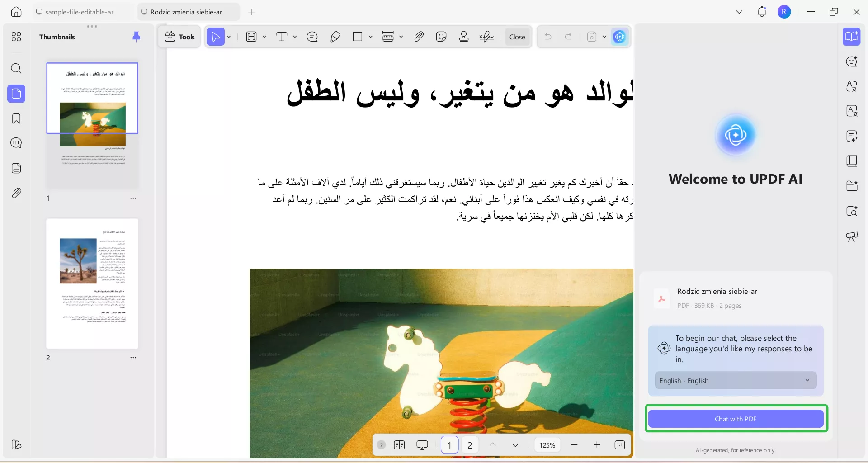
Task: Expand the text tool dropdown arrow
Action: click(294, 37)
